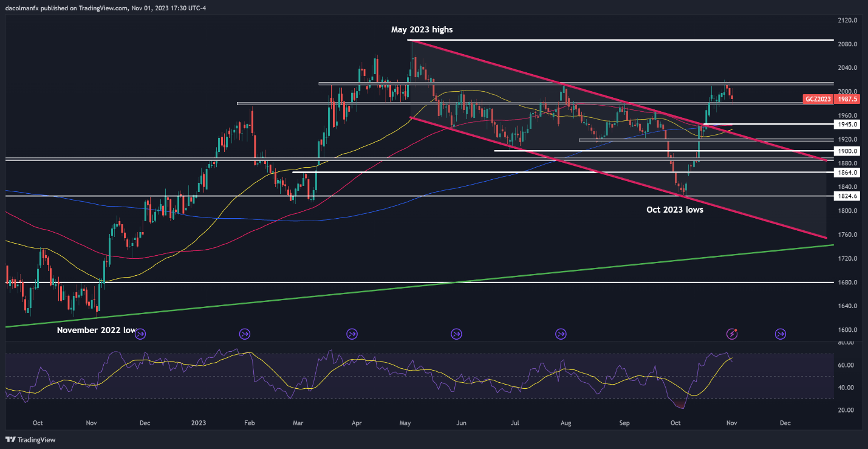
Task: Select the 1900.0 level label
Action: pos(847,151)
